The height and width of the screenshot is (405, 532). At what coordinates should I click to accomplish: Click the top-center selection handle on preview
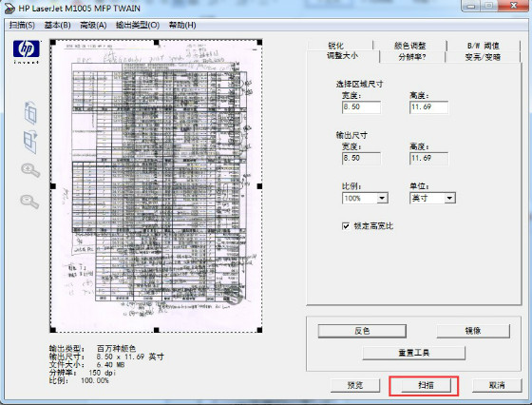[157, 43]
